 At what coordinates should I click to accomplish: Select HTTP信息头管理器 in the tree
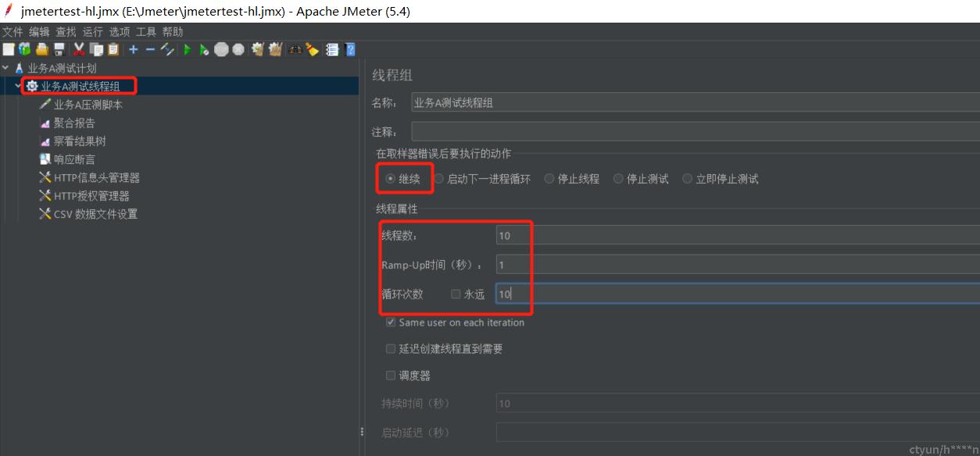click(x=97, y=178)
